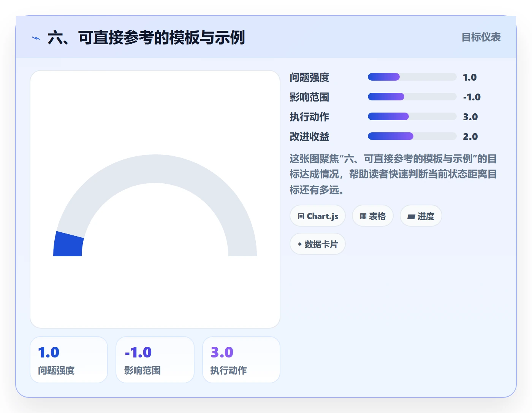Click the 执行动作 progress bar

click(412, 116)
